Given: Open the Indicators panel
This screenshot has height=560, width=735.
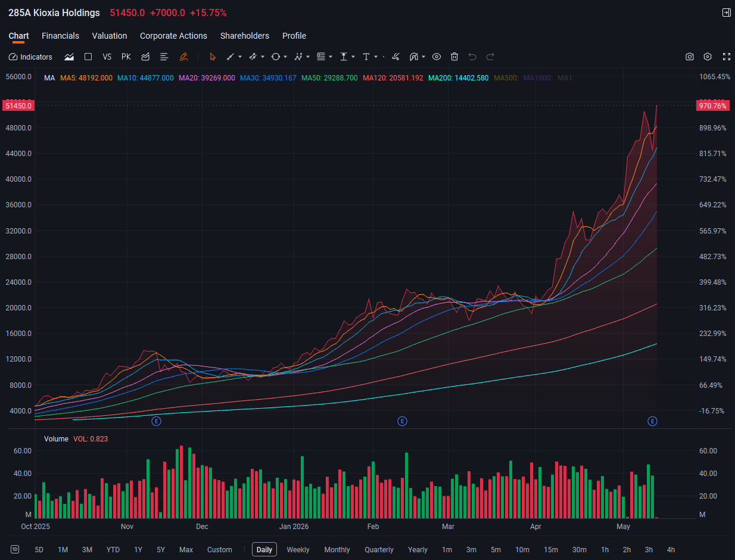Looking at the screenshot, I should (30, 57).
